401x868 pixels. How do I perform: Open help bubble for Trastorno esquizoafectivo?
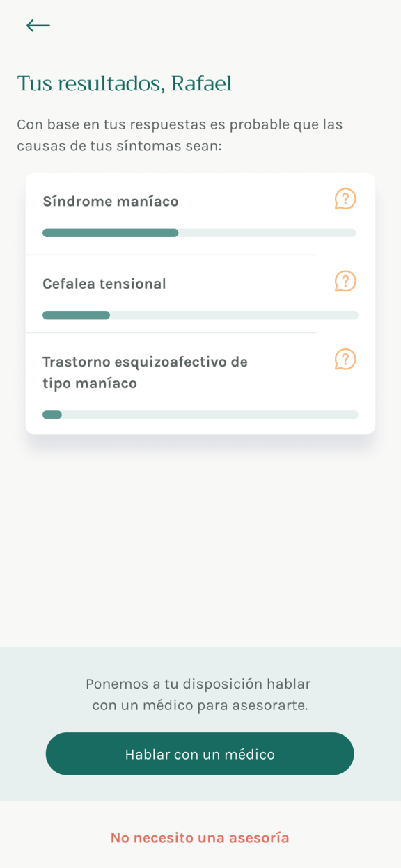coord(345,359)
